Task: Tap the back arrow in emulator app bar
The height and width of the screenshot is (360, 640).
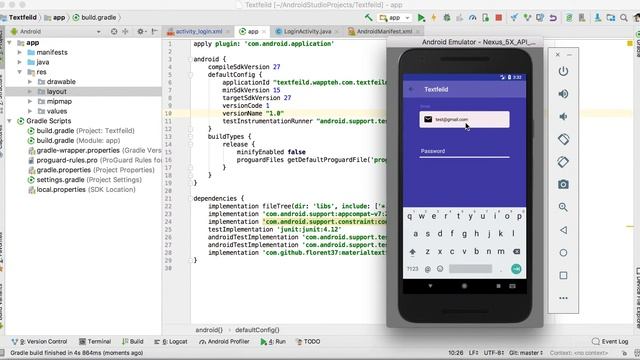Action: [x=411, y=89]
